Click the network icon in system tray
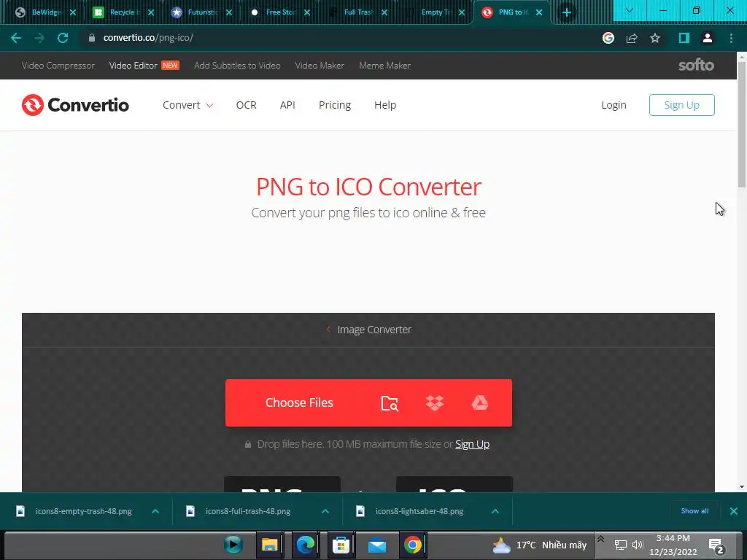The width and height of the screenshot is (747, 560). [620, 545]
